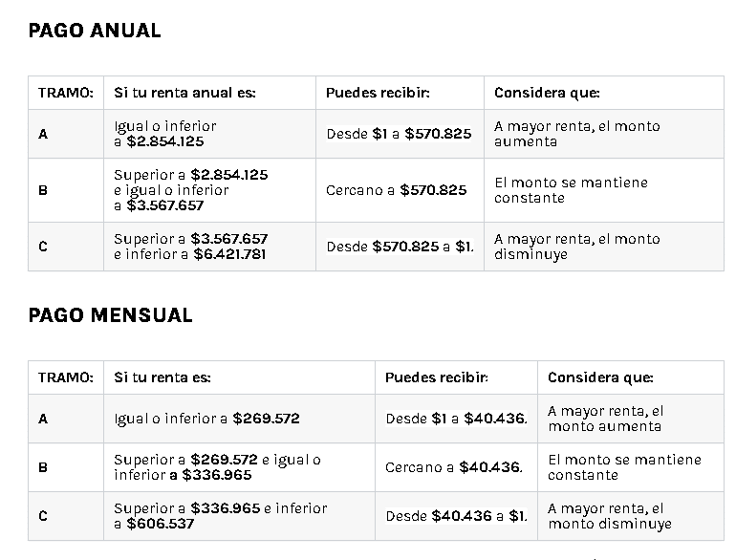This screenshot has height=560, width=736.
Task: Select the TRAMO header in annual table
Action: click(65, 93)
